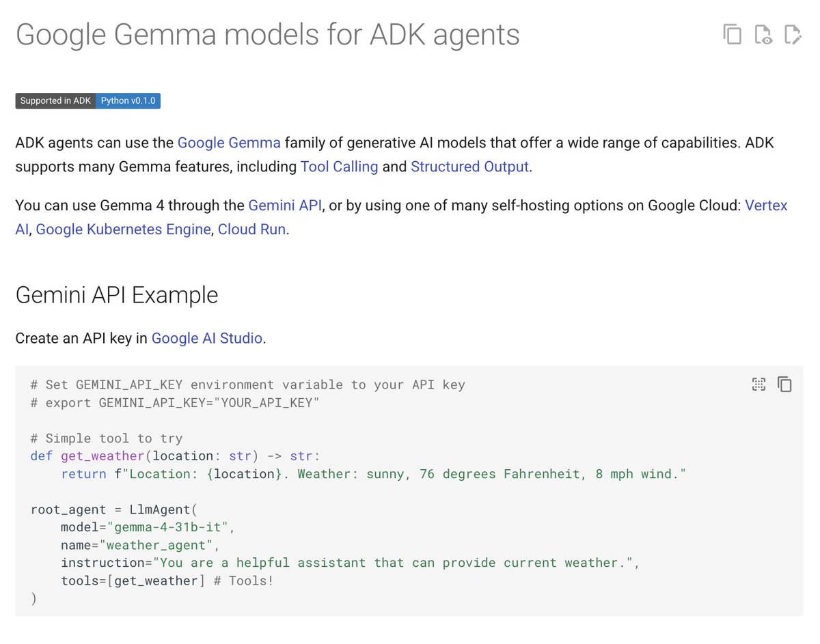Click the edit page pencil icon

(x=793, y=35)
